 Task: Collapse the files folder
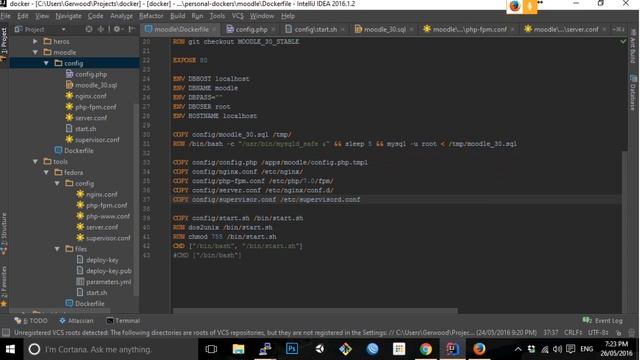(57, 249)
